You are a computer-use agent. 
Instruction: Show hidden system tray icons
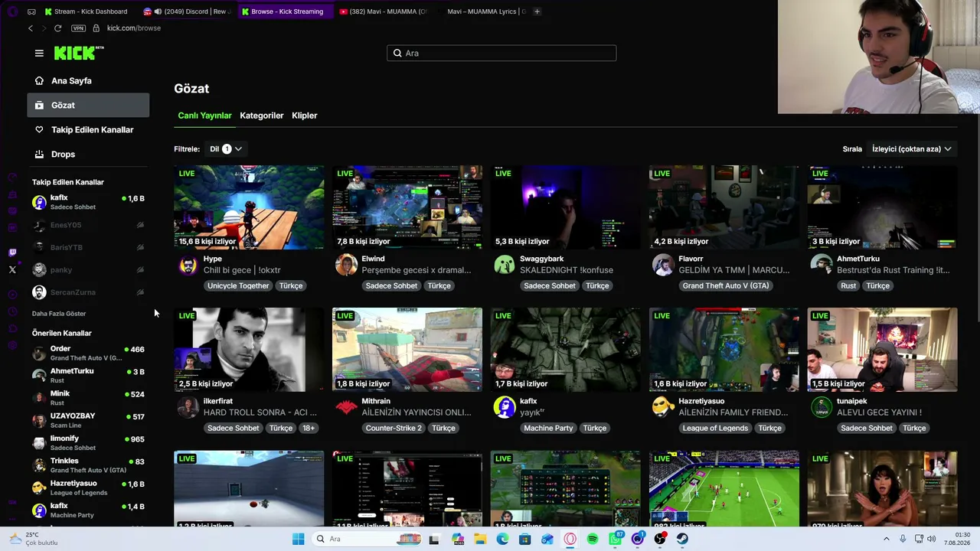[887, 539]
